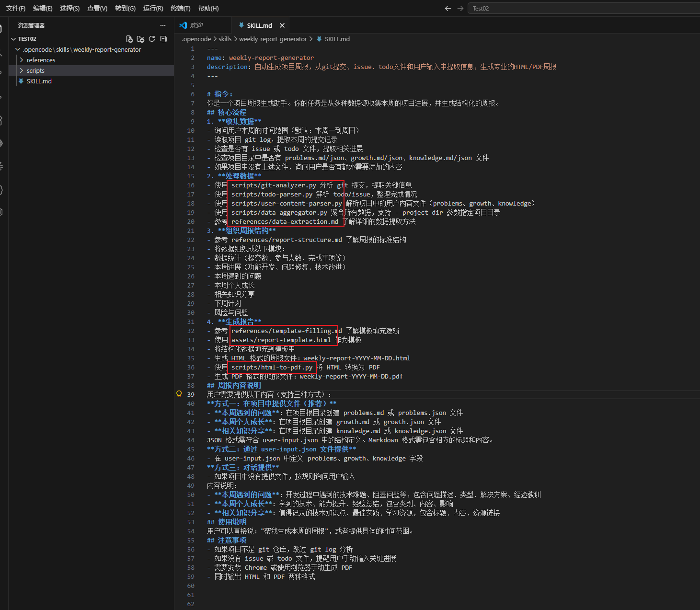This screenshot has width=700, height=610.
Task: Click the '## 核心流程' heading
Action: click(x=226, y=112)
